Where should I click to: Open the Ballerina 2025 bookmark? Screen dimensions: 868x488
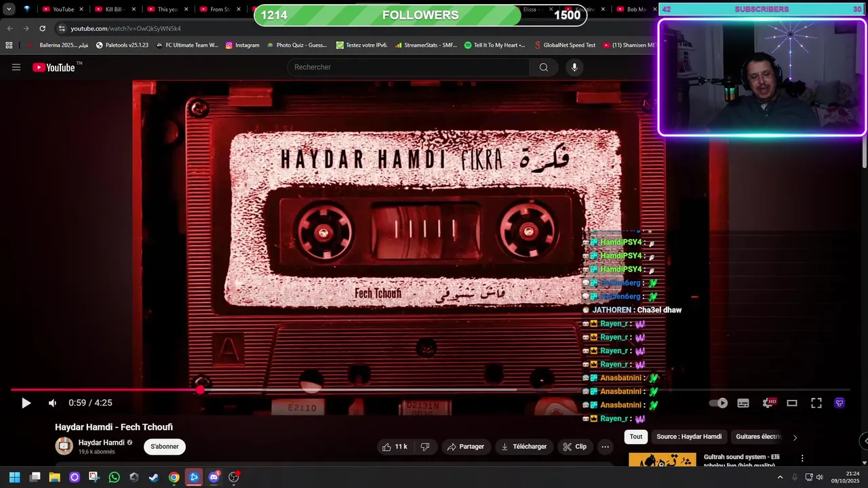point(58,45)
